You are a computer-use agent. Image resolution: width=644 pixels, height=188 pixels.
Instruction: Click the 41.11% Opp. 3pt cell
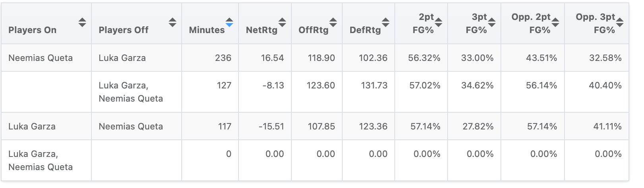tap(607, 126)
